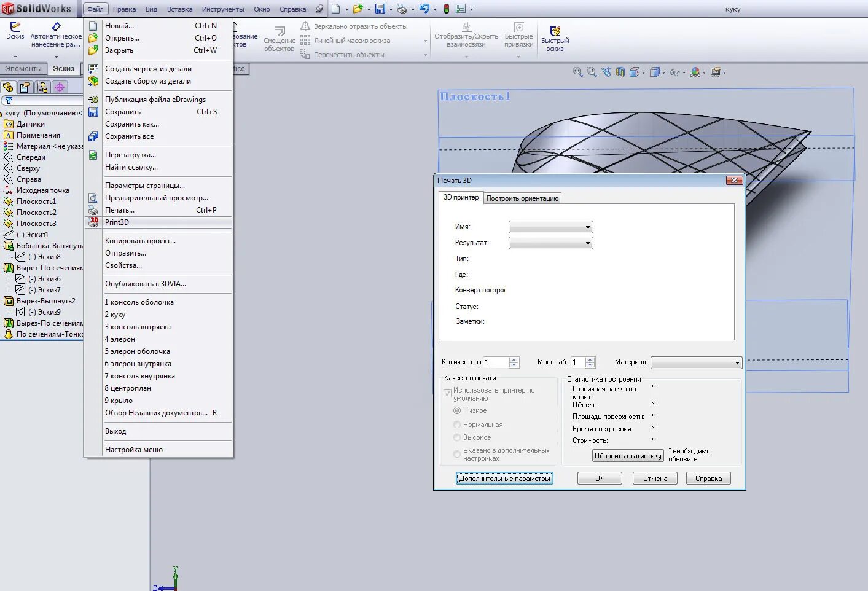The image size is (868, 591).
Task: Switch to the Элементы ribbon tab
Action: pyautogui.click(x=23, y=69)
